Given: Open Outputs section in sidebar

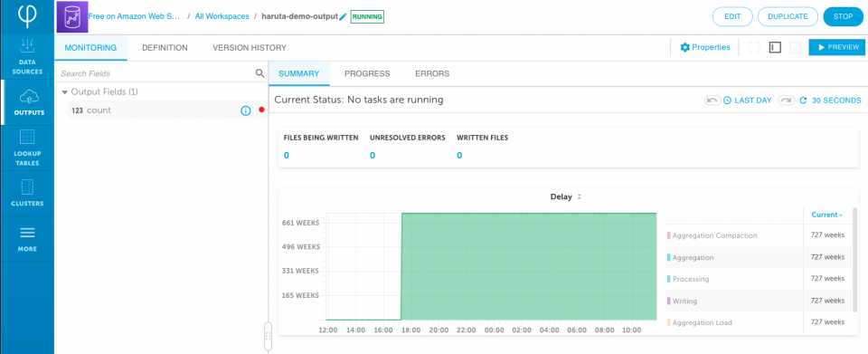Looking at the screenshot, I should (27, 102).
